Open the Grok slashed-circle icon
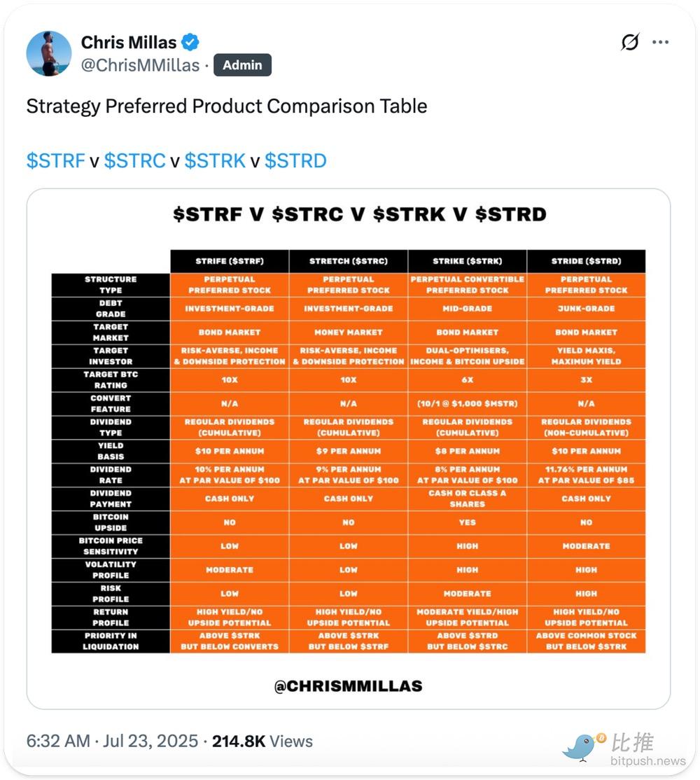The width and height of the screenshot is (700, 780). [630, 42]
